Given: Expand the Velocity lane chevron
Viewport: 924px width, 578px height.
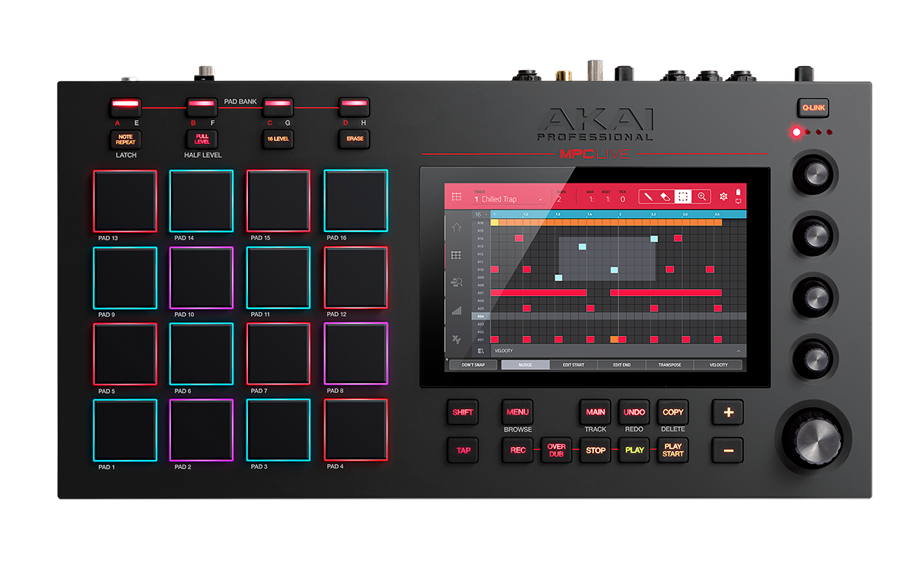Looking at the screenshot, I should (x=738, y=351).
